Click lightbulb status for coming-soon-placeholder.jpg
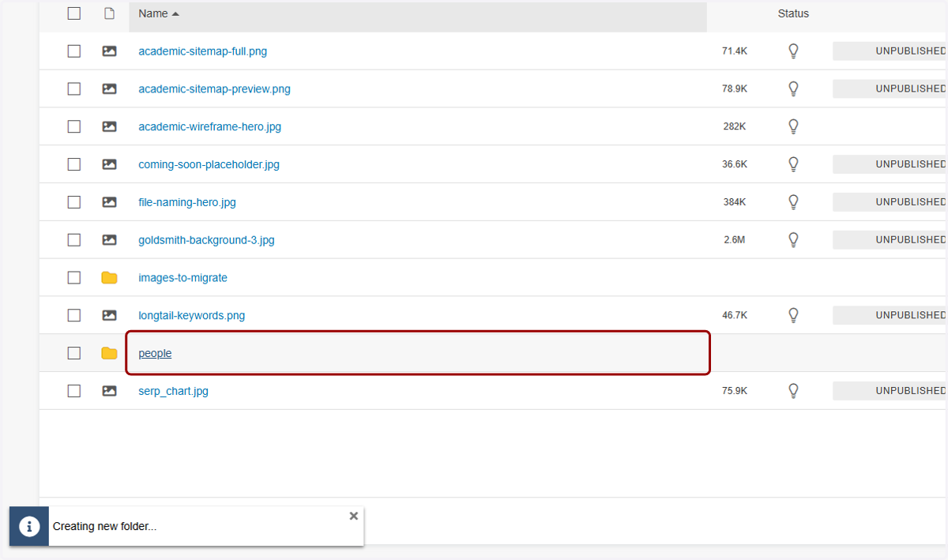This screenshot has width=948, height=560. point(794,164)
